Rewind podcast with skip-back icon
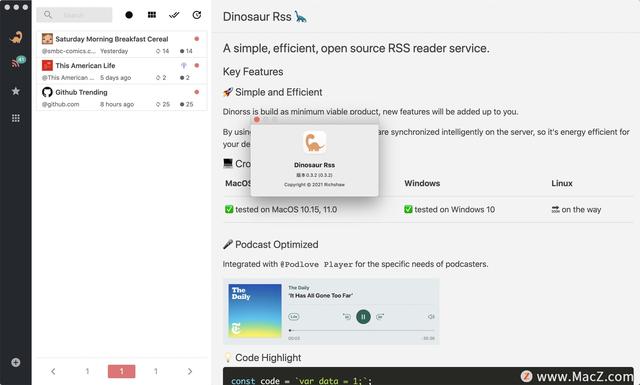Viewport: 640px width, 385px height. pyautogui.click(x=347, y=316)
